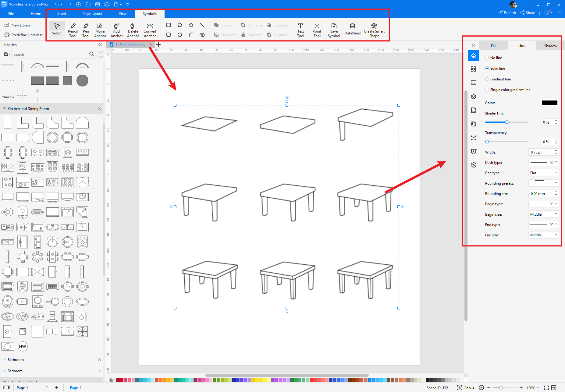Select the Gradient line option
Viewport: 565px width, 392px height.
click(x=487, y=79)
